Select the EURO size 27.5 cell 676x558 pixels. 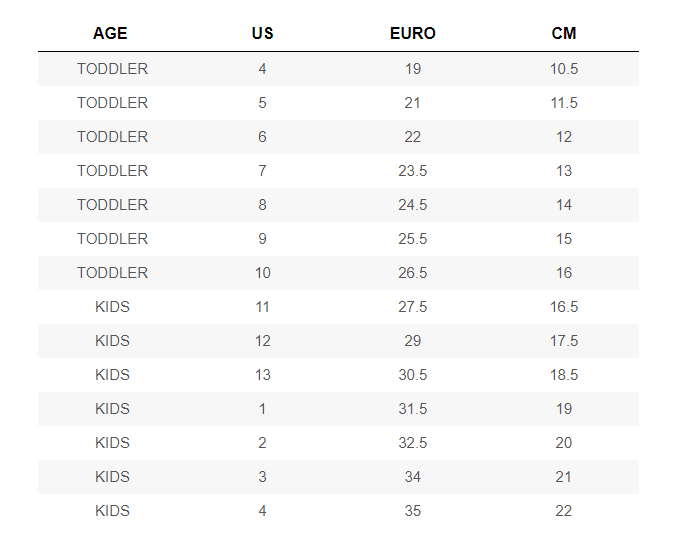pyautogui.click(x=413, y=307)
